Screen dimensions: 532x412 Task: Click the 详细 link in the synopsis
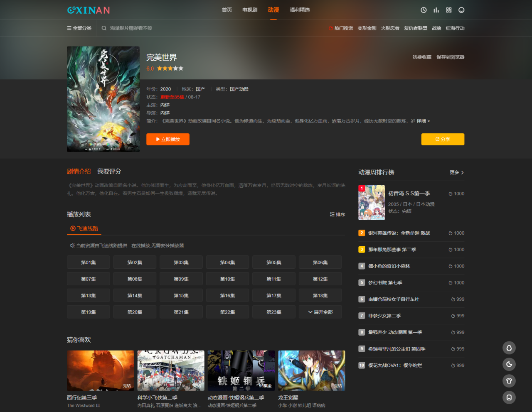(x=421, y=120)
